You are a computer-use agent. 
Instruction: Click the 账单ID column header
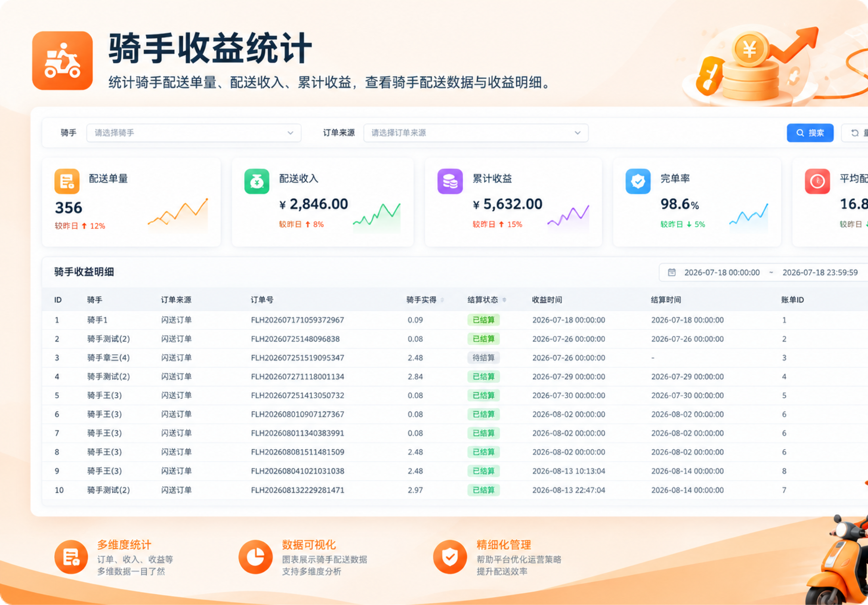point(792,300)
